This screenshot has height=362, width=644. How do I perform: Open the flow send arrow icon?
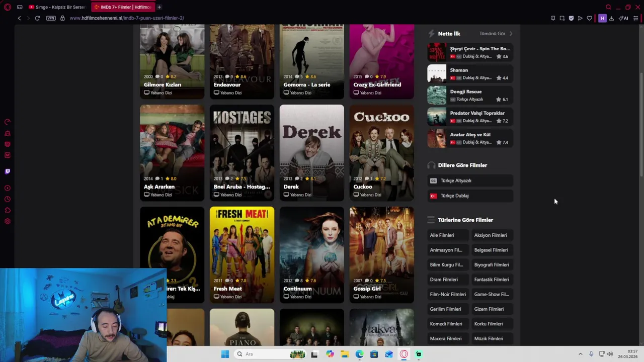coord(580,18)
